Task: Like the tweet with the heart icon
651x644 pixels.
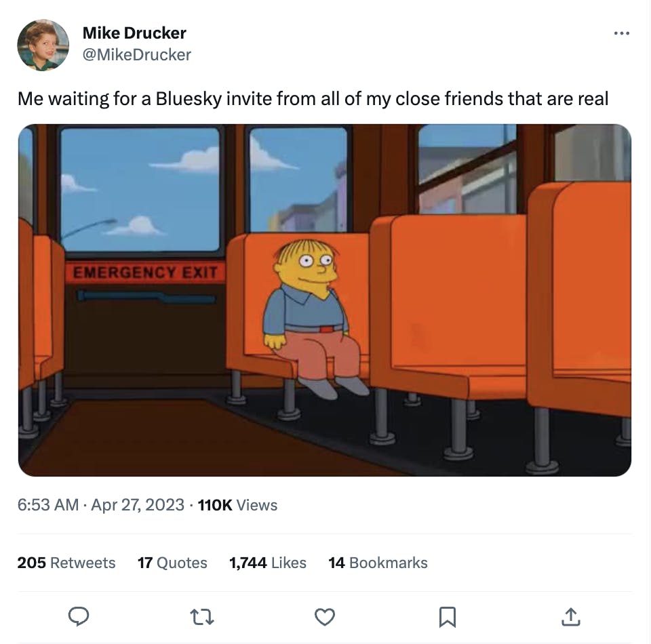Action: (325, 617)
